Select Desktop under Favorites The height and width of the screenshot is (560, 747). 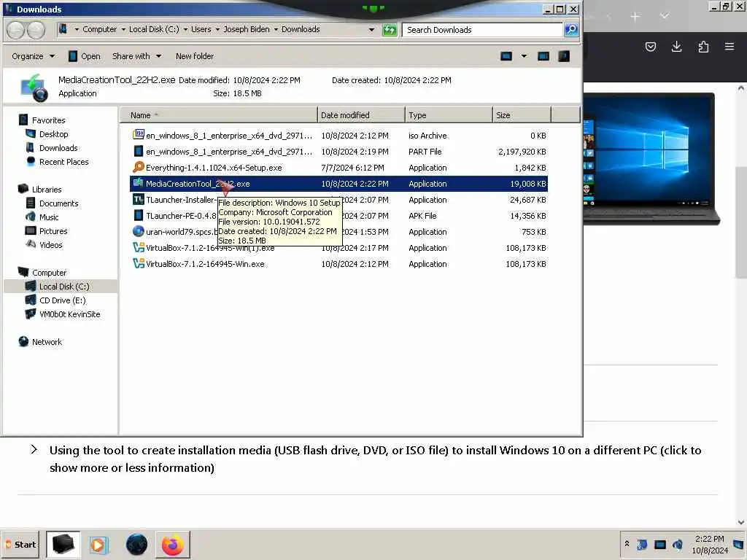pyautogui.click(x=53, y=134)
